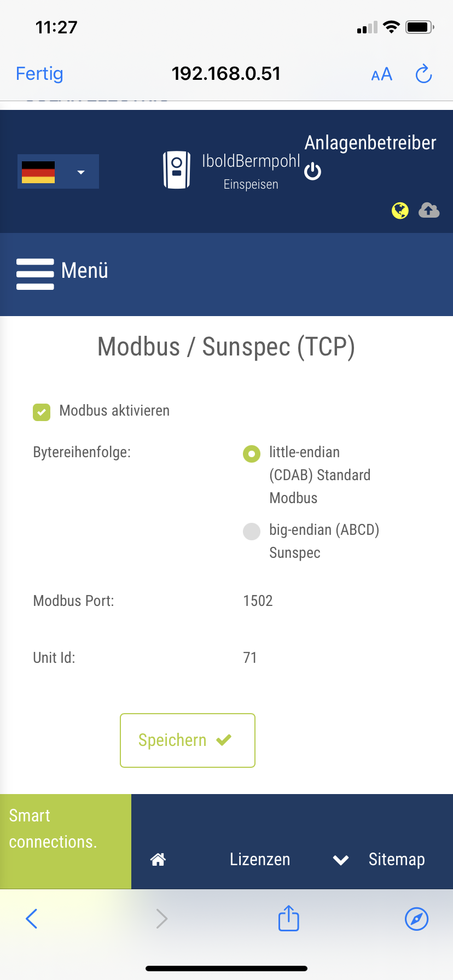Reload the page with refresh icon

(x=423, y=74)
